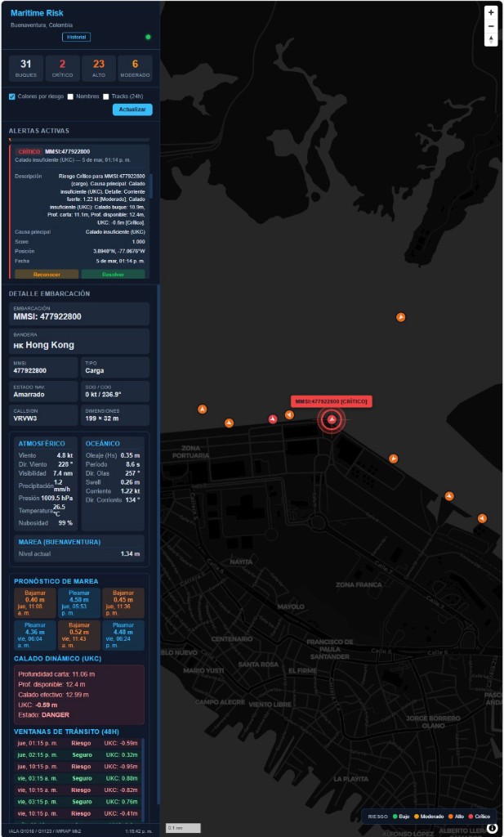504x837 pixels.
Task: Select orange vessel just right of non-selected red marker
Action: tap(289, 414)
